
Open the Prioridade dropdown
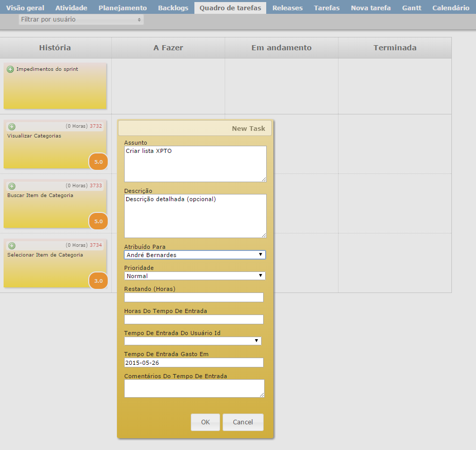pyautogui.click(x=194, y=276)
